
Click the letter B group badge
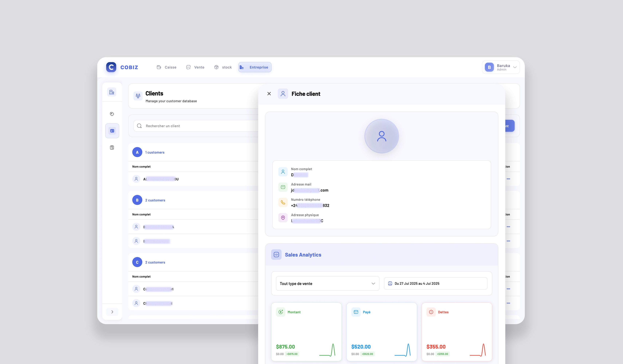pyautogui.click(x=137, y=200)
